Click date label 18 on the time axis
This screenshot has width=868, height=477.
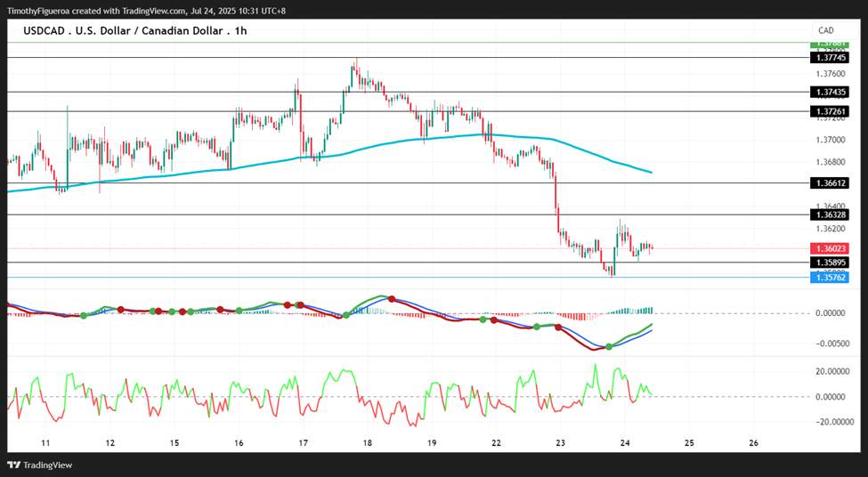(368, 443)
